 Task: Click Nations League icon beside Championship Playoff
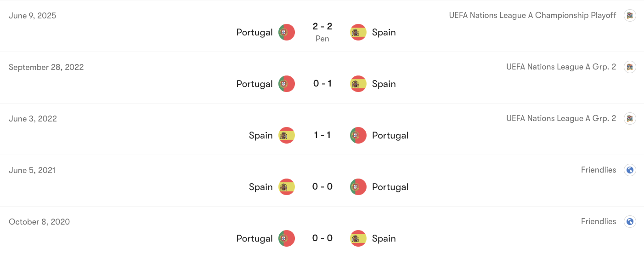(630, 15)
